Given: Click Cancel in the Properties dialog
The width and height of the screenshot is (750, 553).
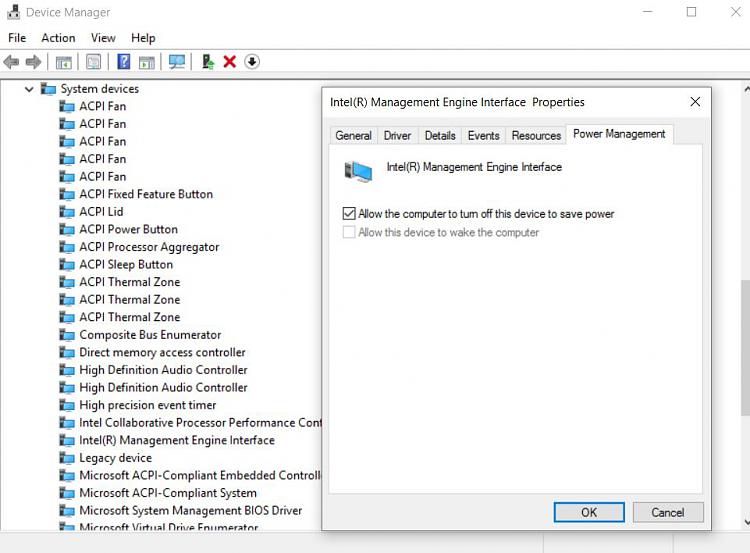Looking at the screenshot, I should coord(668,512).
